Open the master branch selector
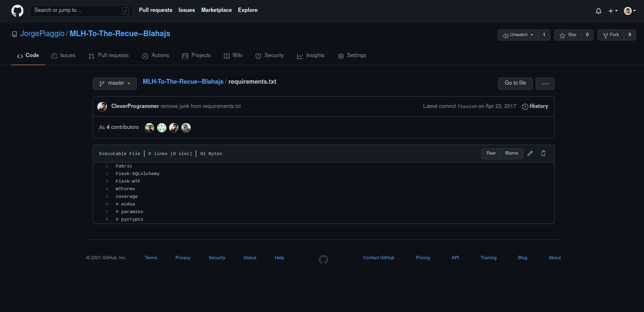Screen dimensions: 644x312 [115, 83]
